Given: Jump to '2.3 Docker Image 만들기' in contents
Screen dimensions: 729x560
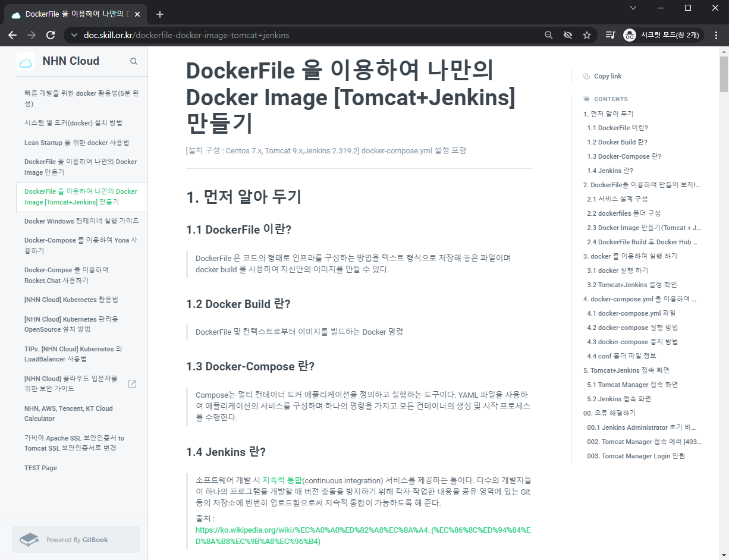Looking at the screenshot, I should (x=644, y=228).
